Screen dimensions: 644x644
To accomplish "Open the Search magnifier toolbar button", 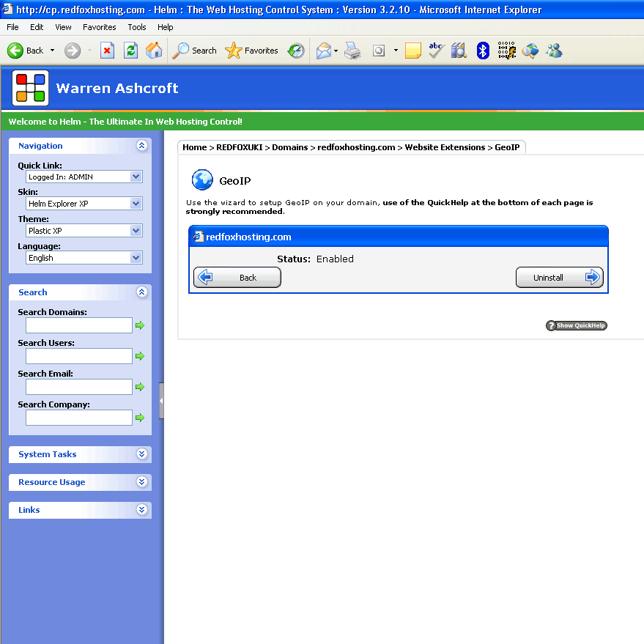I will (x=194, y=51).
